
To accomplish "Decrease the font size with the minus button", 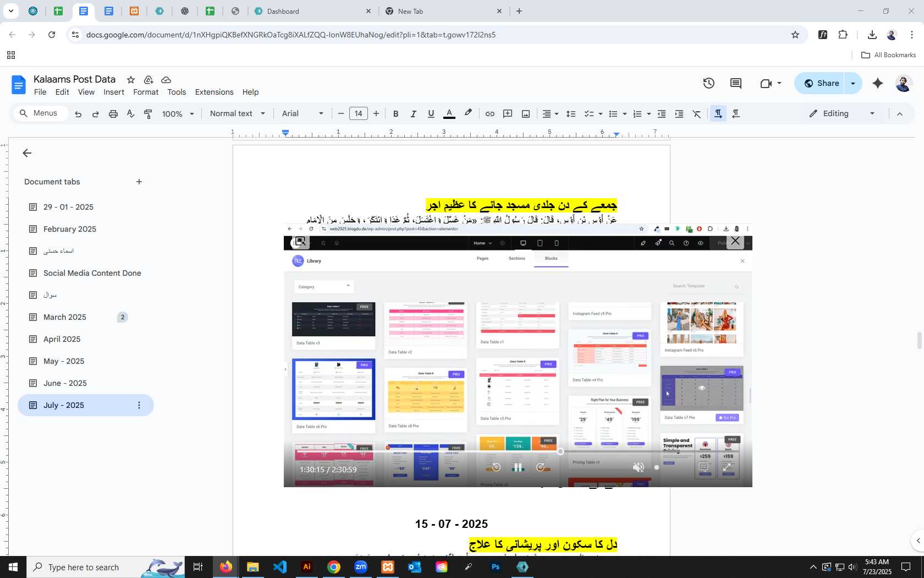I will 341,114.
